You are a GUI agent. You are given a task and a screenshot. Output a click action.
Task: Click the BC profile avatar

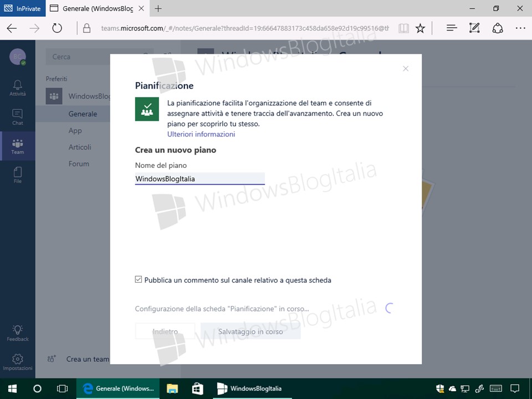pyautogui.click(x=18, y=57)
